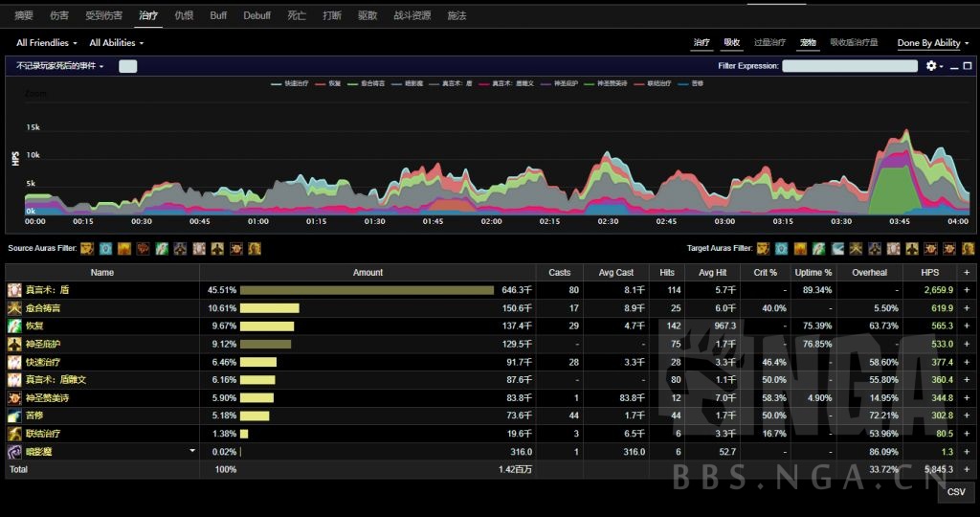The width and height of the screenshot is (980, 517).
Task: Toggle the 宠物 option
Action: pos(808,43)
